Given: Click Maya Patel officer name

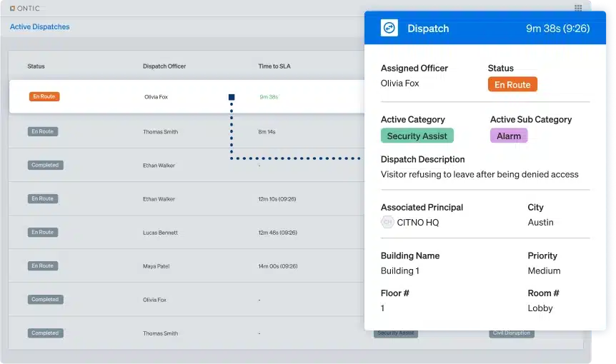Looking at the screenshot, I should pos(156,266).
